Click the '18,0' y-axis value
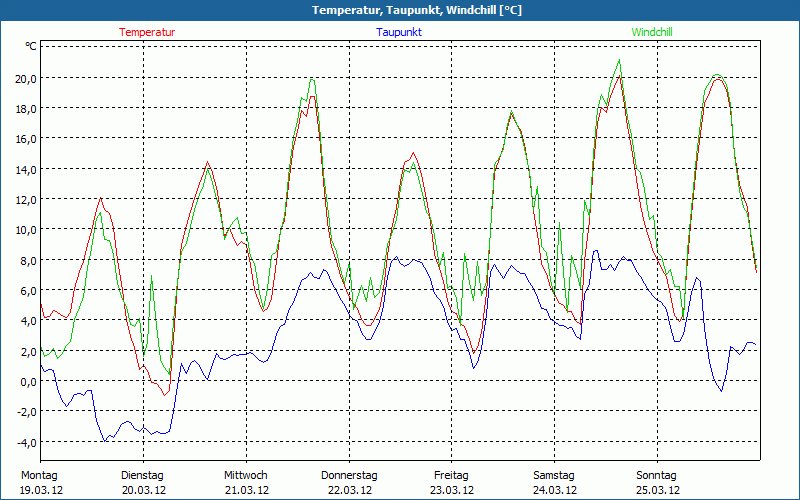The height and width of the screenshot is (500, 800). pos(26,109)
